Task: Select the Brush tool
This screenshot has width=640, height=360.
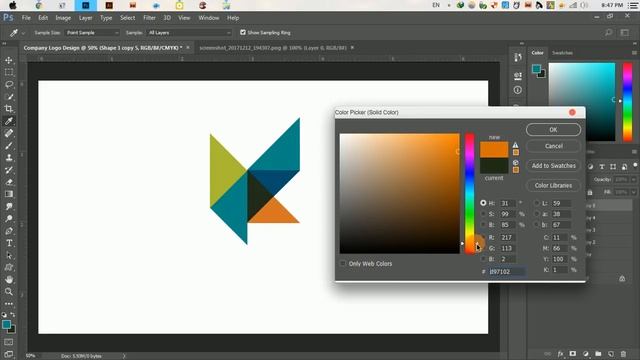Action: click(x=9, y=145)
